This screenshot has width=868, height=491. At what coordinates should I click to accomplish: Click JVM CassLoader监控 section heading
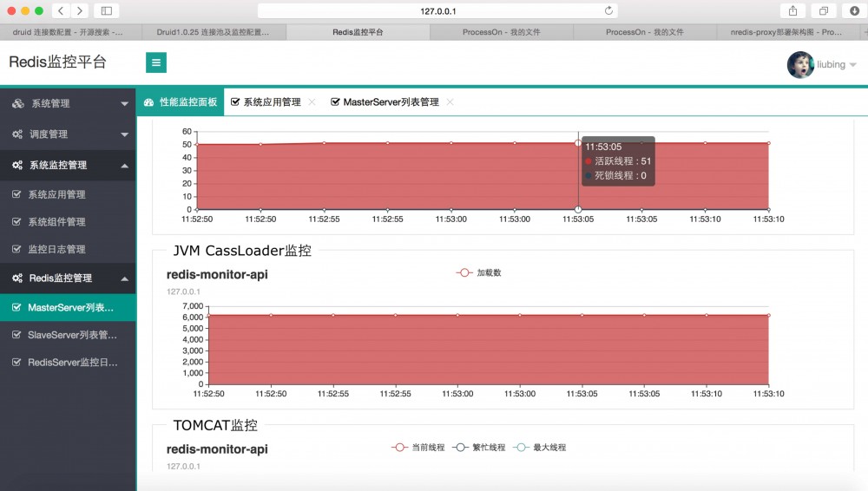coord(242,251)
